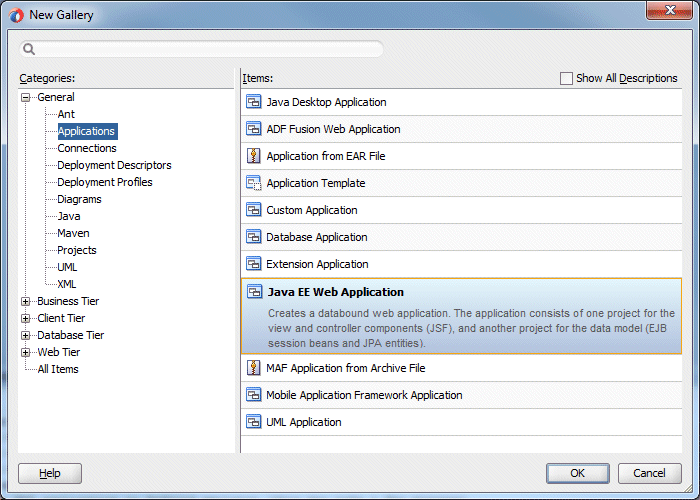The image size is (700, 500).
Task: Select Java EE Web Application title
Action: pos(336,292)
